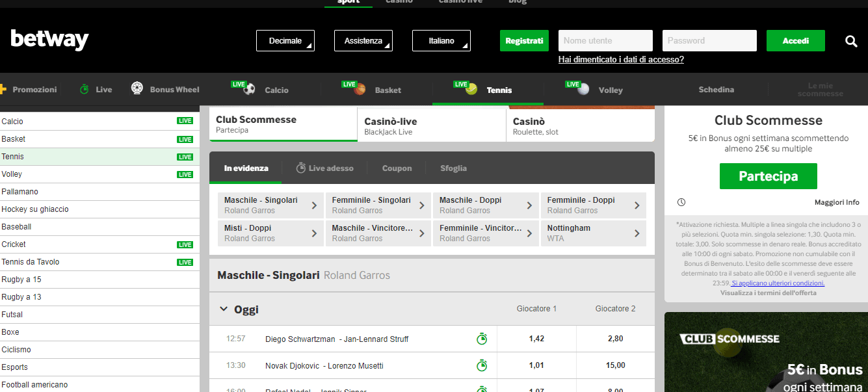Click the green Registrati button

click(524, 40)
